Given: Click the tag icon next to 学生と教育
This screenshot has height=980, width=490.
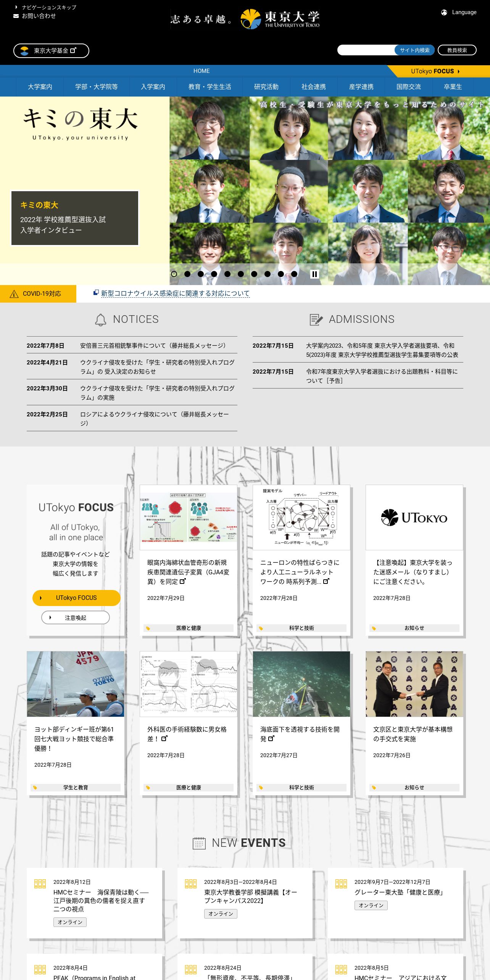Looking at the screenshot, I should pyautogui.click(x=35, y=788).
